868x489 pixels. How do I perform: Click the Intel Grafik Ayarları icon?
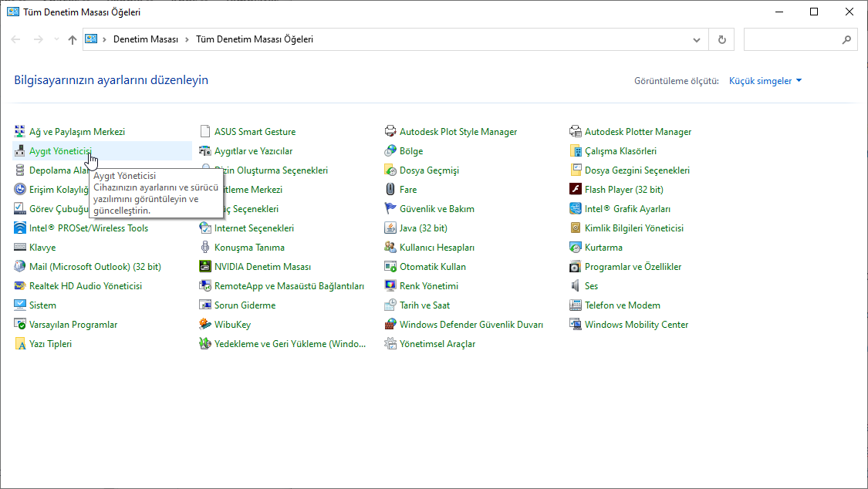[576, 209]
